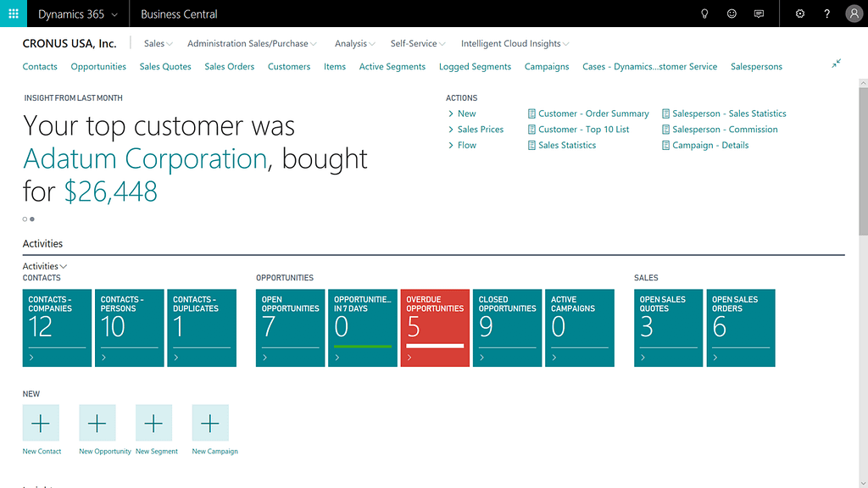Click the Customer - Order Summary report icon
The height and width of the screenshot is (488, 868).
coord(531,114)
